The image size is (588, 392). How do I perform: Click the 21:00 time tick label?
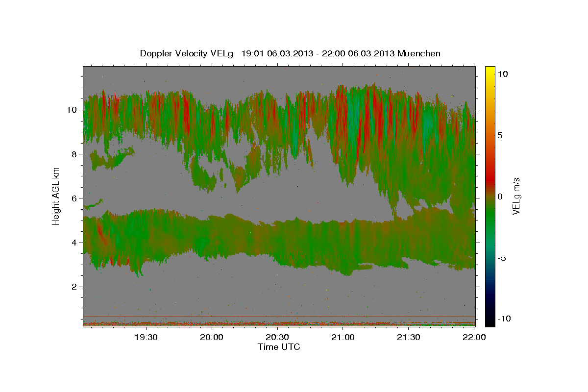tap(343, 337)
